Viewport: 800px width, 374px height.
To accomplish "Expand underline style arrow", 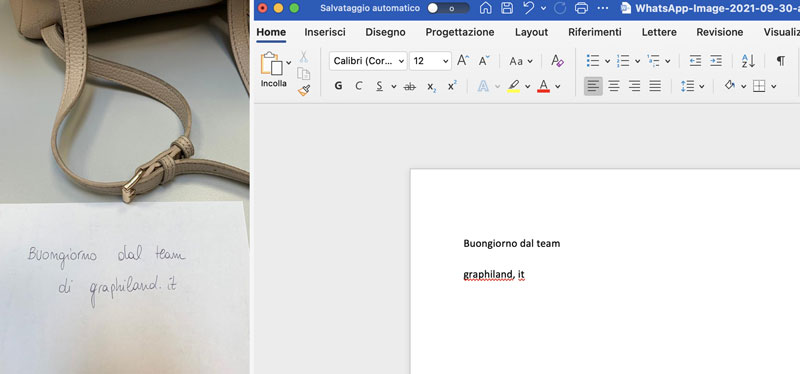I will (x=393, y=87).
